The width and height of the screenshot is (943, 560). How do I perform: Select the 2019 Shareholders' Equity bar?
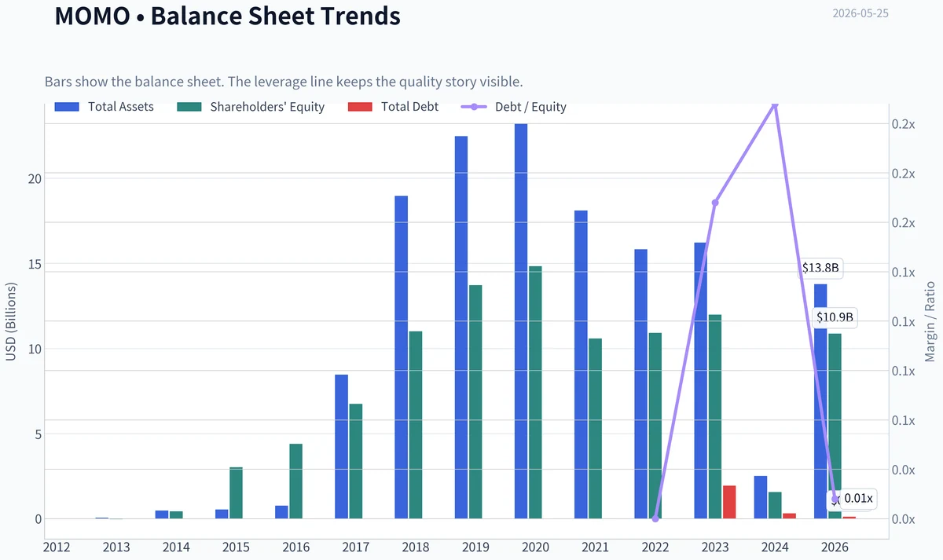click(x=475, y=402)
